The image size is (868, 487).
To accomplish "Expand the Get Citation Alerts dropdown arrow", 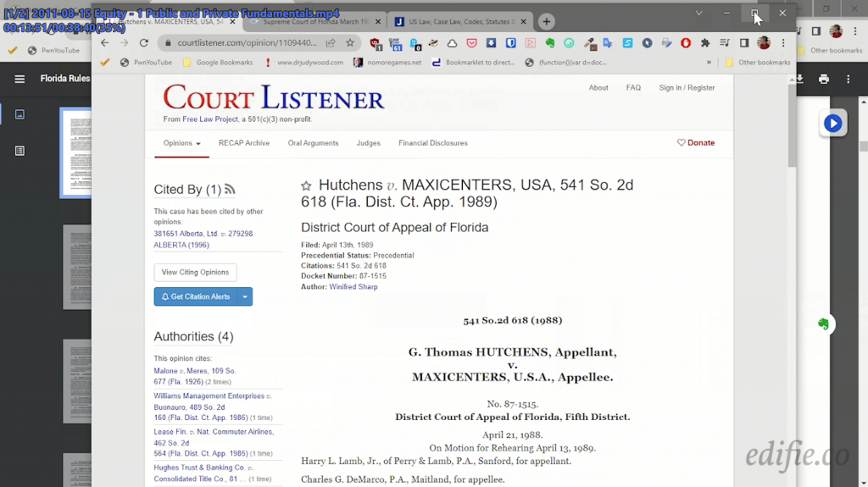I will pyautogui.click(x=245, y=296).
